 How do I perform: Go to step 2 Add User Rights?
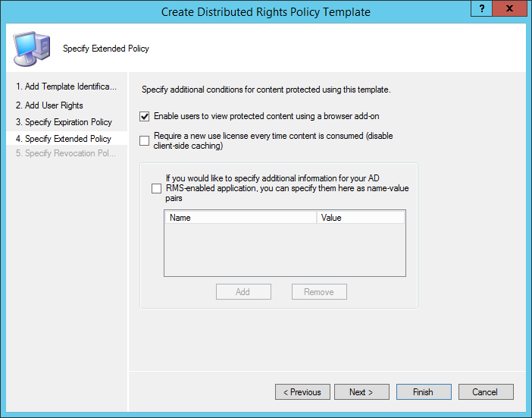pyautogui.click(x=49, y=105)
